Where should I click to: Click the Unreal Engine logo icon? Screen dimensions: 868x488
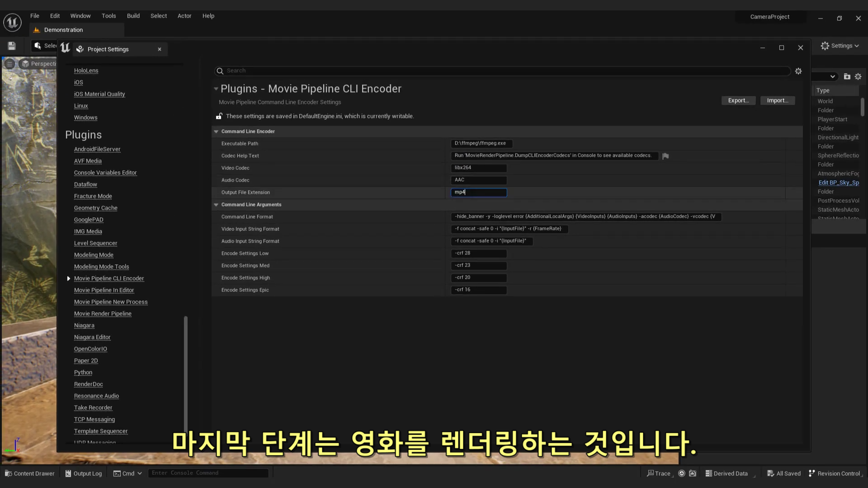pyautogui.click(x=12, y=22)
